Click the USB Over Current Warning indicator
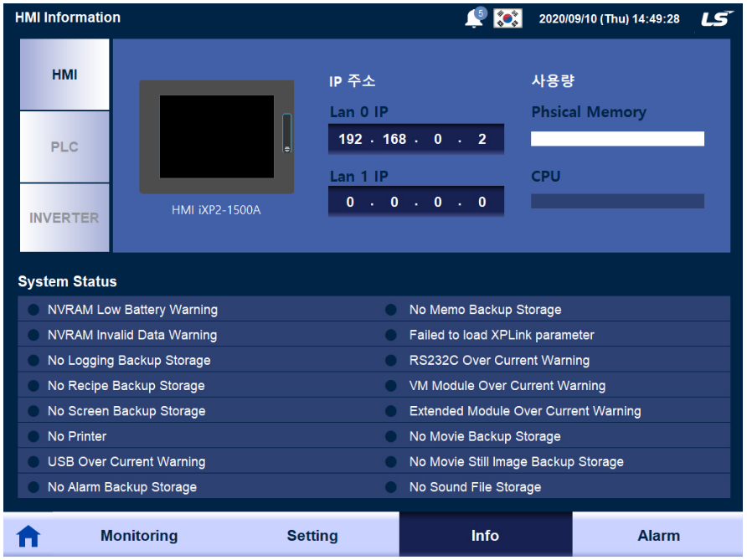747x560 pixels. [x=33, y=461]
